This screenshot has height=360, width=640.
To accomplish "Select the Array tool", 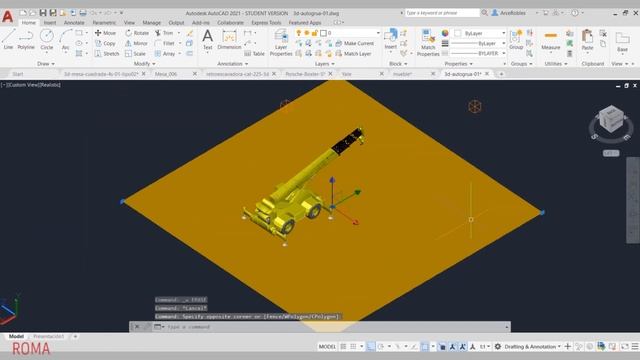I will (x=165, y=53).
